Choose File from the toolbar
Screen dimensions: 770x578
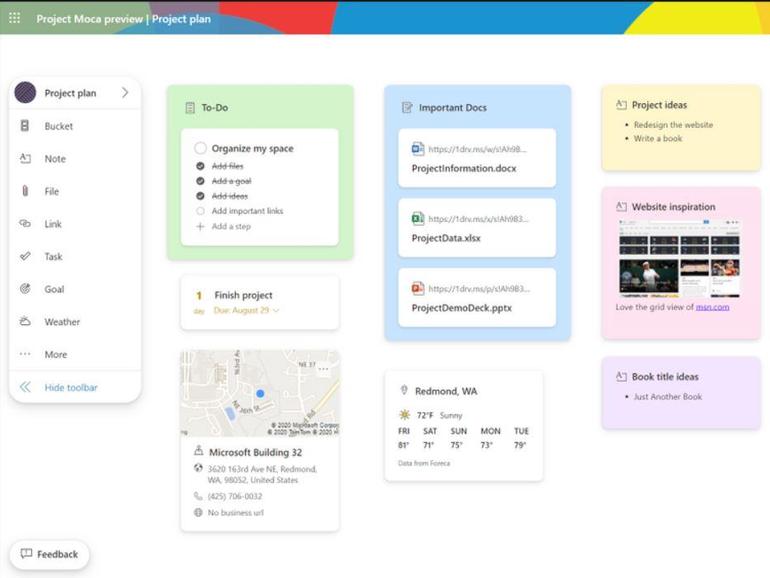click(x=52, y=192)
